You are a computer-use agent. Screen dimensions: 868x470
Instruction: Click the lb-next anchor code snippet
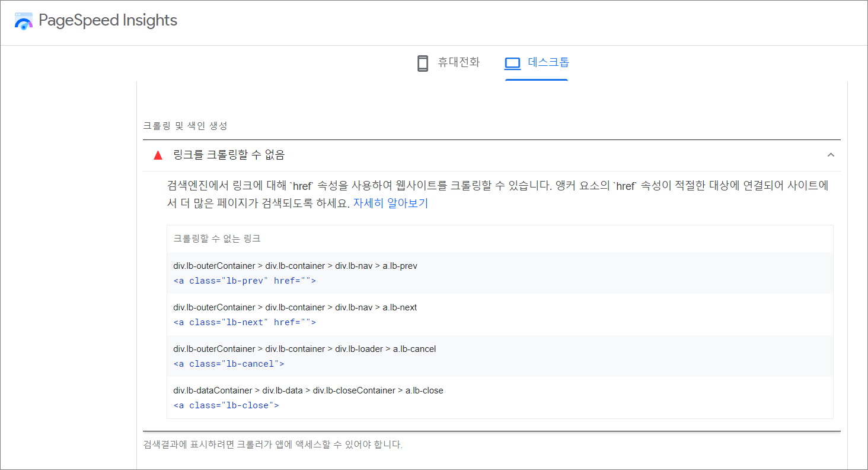coord(245,322)
